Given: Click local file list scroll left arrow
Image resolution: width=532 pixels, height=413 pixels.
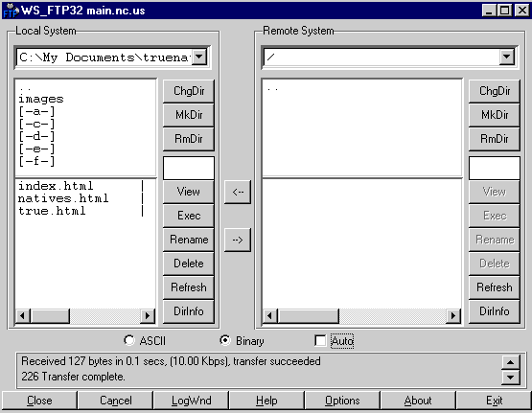Looking at the screenshot, I should pos(23,316).
